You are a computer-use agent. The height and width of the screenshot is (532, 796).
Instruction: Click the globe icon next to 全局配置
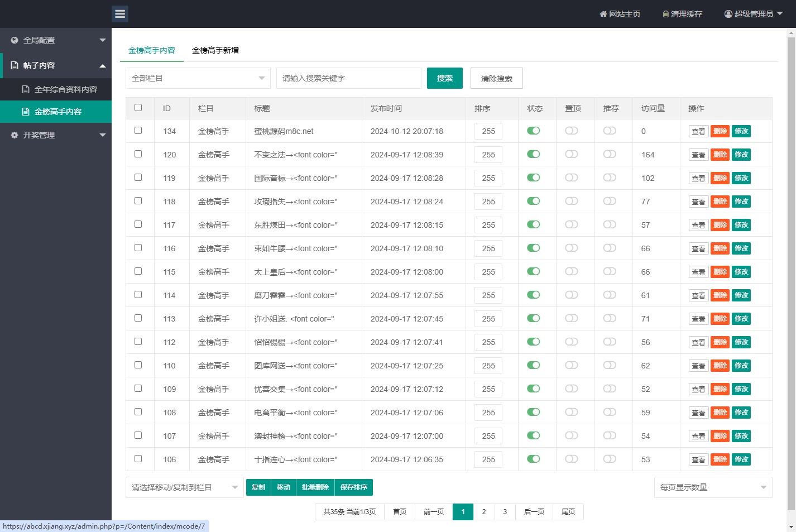[15, 40]
